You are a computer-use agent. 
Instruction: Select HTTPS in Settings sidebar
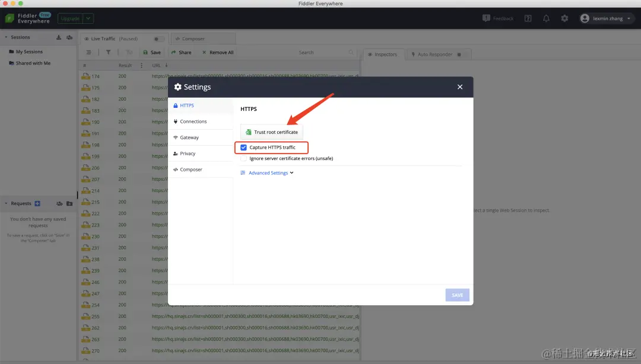pyautogui.click(x=201, y=106)
